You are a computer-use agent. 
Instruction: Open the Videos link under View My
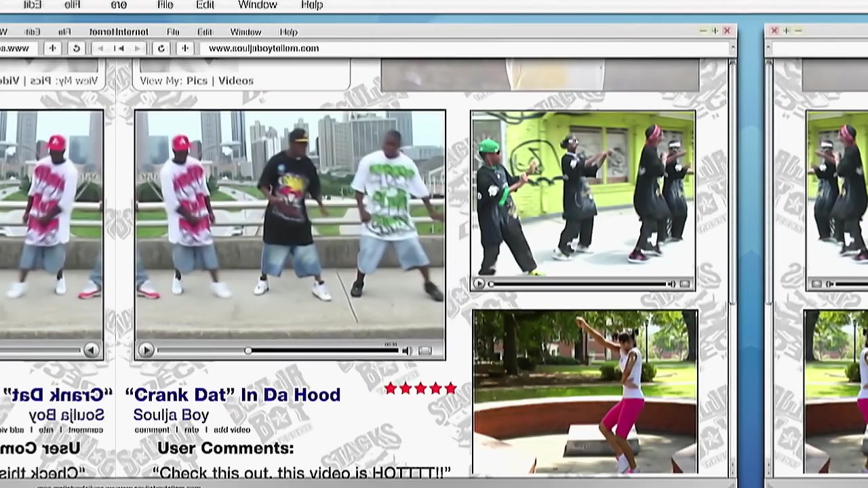coord(236,81)
